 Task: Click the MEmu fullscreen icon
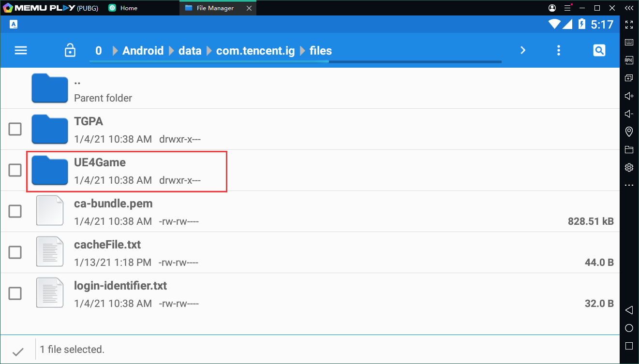(x=629, y=25)
